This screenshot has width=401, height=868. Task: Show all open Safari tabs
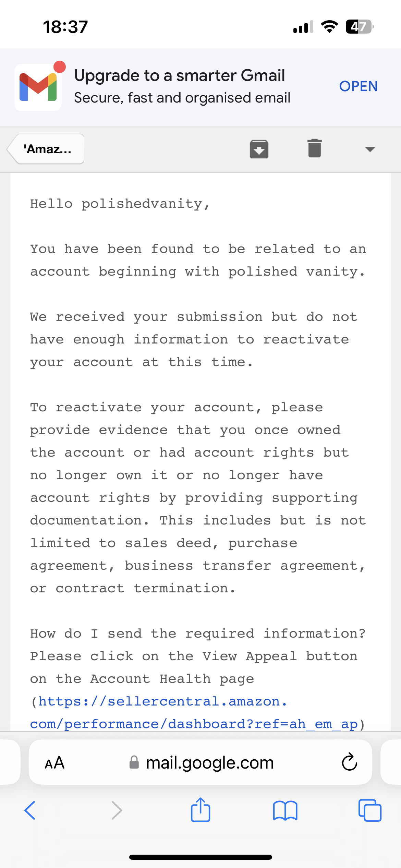[x=370, y=810]
